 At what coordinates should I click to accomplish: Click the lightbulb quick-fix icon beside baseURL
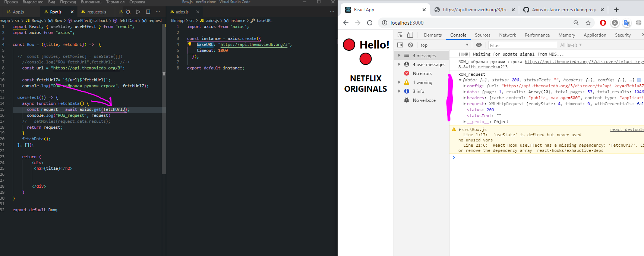click(190, 44)
